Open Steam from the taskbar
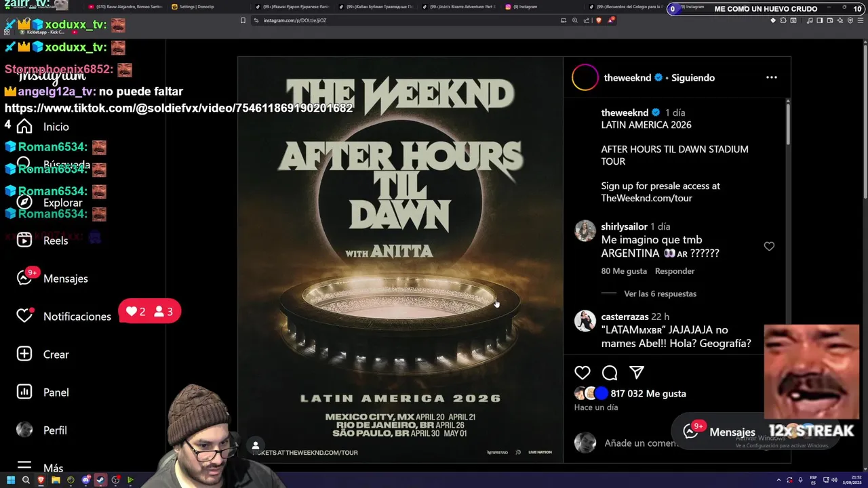 click(100, 480)
